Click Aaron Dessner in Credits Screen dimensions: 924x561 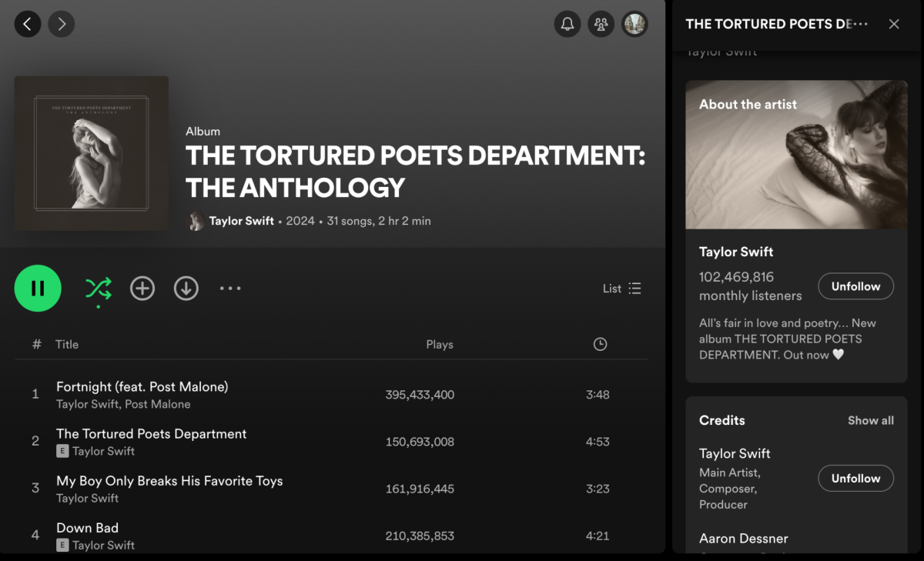coord(744,539)
